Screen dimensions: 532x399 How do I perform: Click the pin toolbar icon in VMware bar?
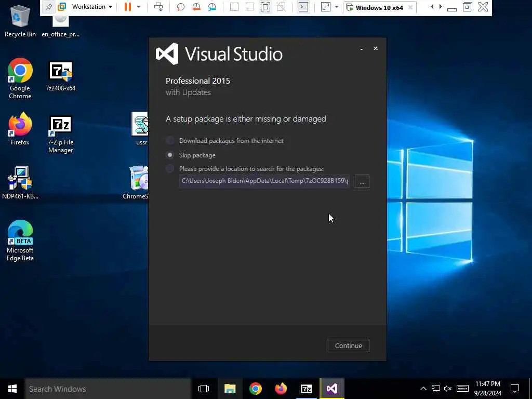(49, 7)
